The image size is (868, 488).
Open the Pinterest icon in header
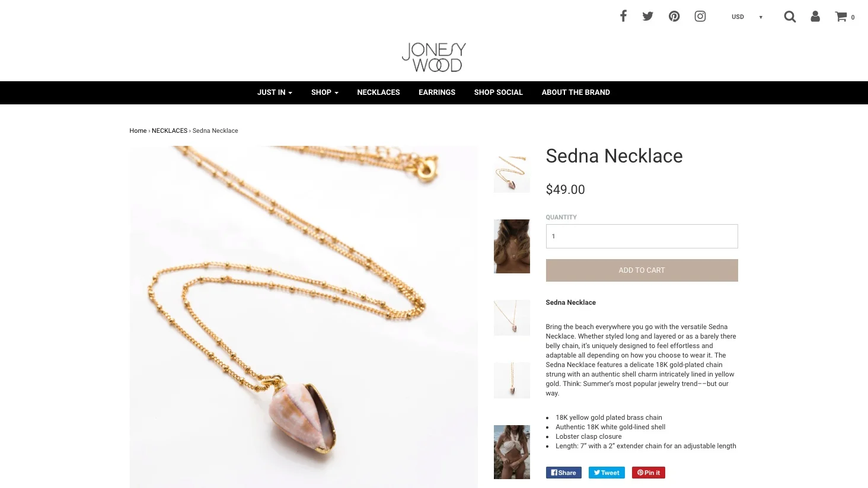coord(674,16)
